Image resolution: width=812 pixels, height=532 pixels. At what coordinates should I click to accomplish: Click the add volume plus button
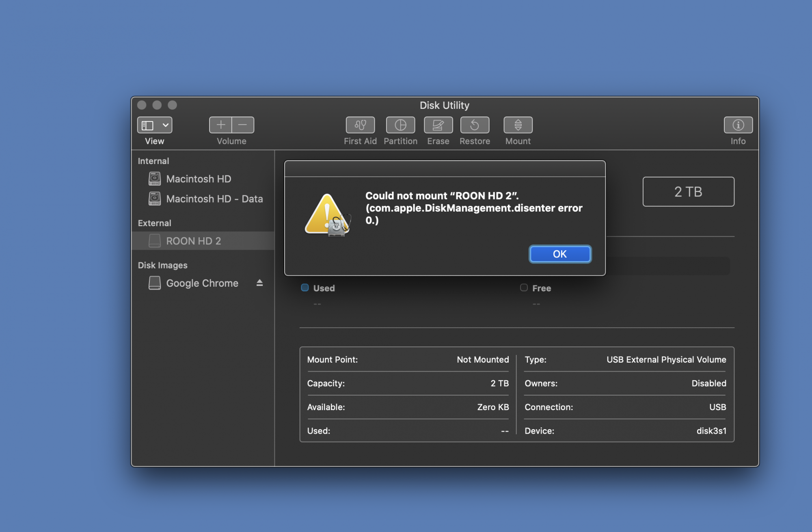[221, 125]
